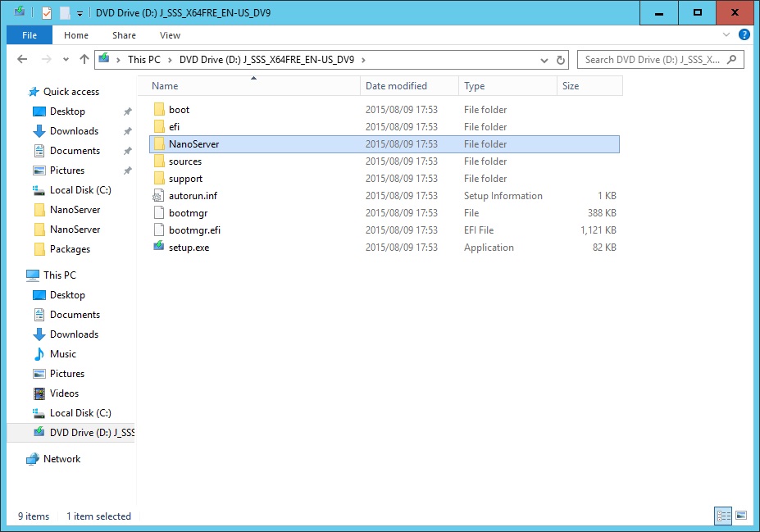Go back with the Back arrow

(x=22, y=59)
